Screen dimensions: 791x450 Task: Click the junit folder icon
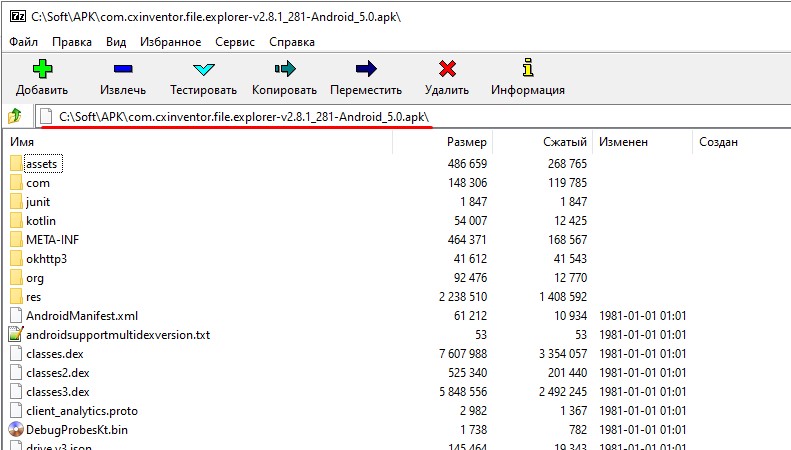[x=16, y=202]
